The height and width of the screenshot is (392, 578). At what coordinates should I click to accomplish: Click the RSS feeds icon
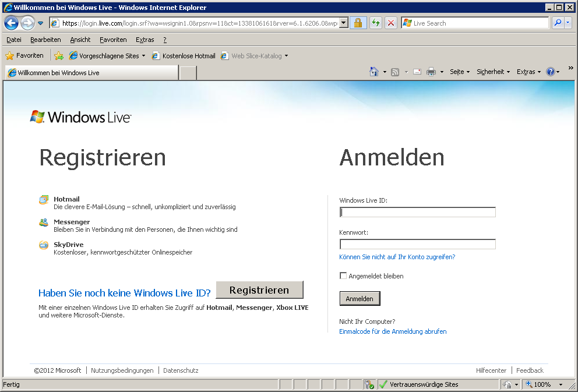click(x=395, y=72)
